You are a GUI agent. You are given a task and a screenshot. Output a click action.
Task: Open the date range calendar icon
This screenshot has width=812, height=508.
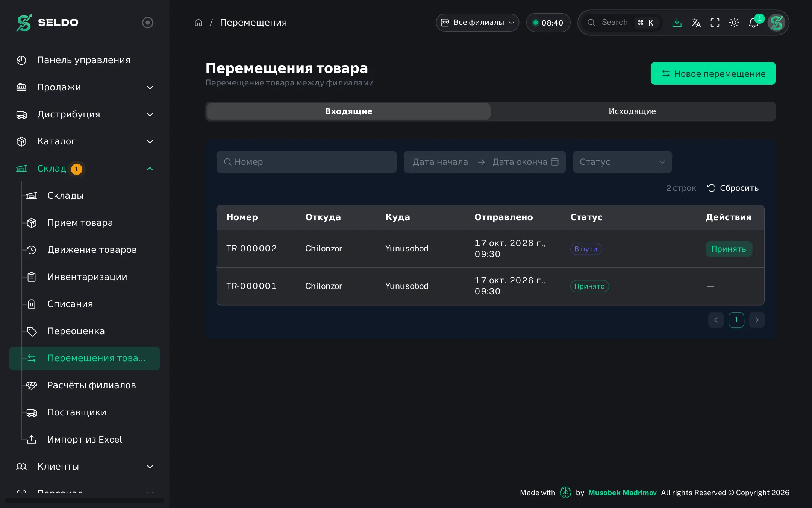(555, 162)
